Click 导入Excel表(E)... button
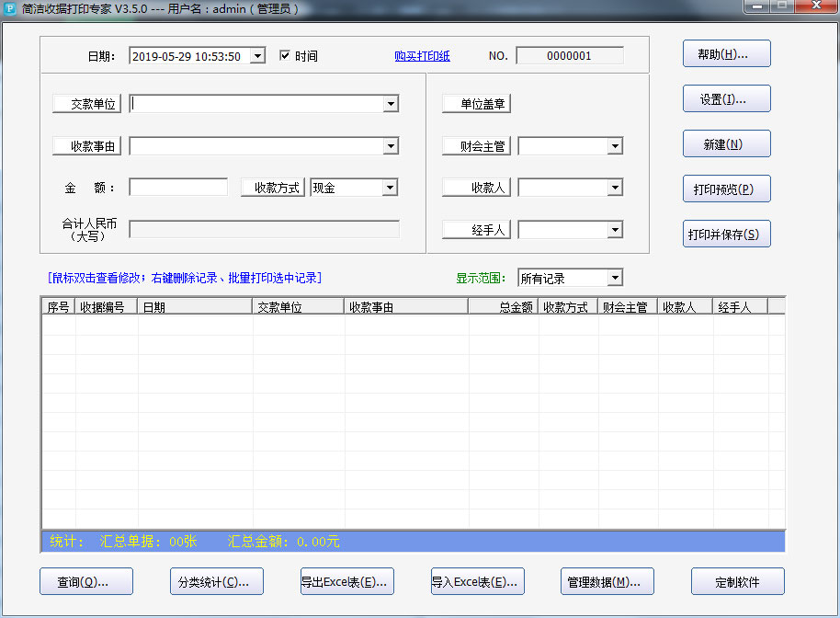 pos(477,581)
